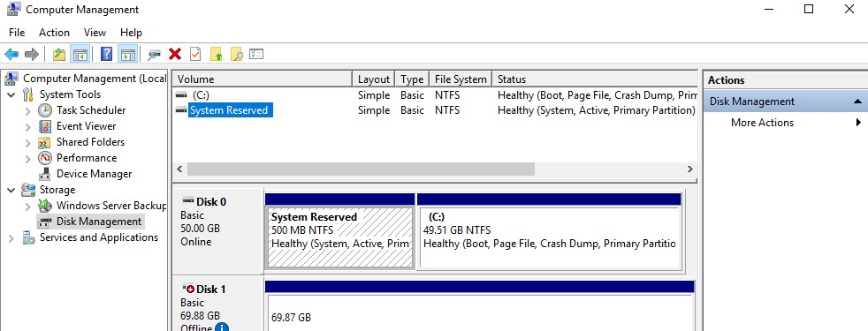Sort by Volume column header
868x331 pixels.
click(263, 79)
